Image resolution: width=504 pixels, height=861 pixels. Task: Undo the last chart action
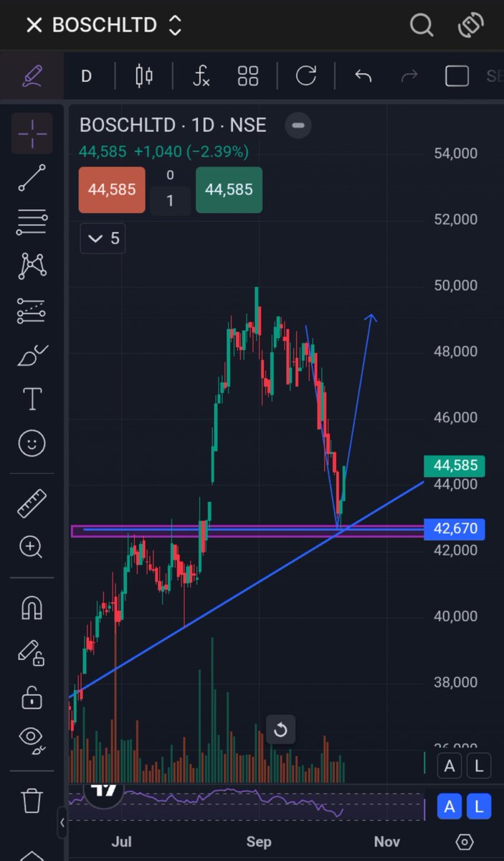coord(363,75)
